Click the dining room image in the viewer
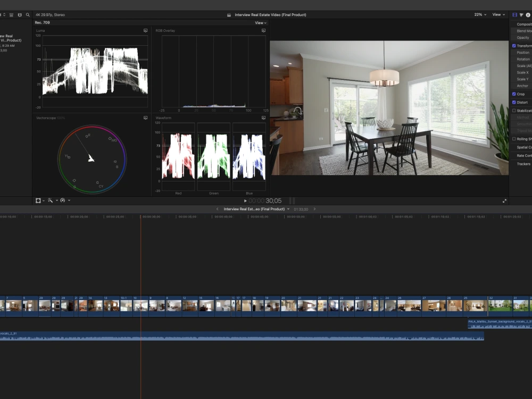Image resolution: width=532 pixels, height=399 pixels. (389, 108)
